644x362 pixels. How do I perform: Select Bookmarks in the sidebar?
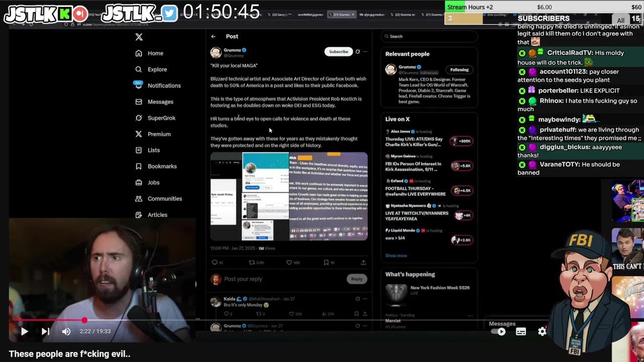tap(156, 166)
